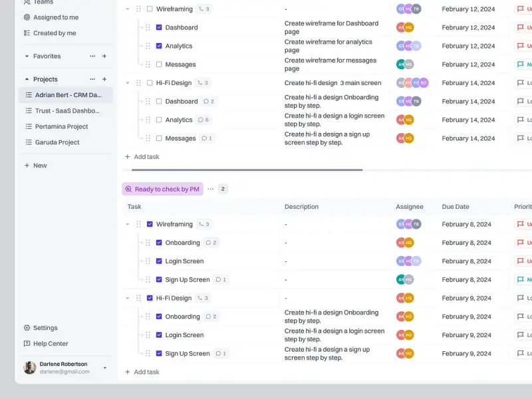The width and height of the screenshot is (532, 399).
Task: Collapse the Hi-Fi Design task group
Action: pos(126,82)
